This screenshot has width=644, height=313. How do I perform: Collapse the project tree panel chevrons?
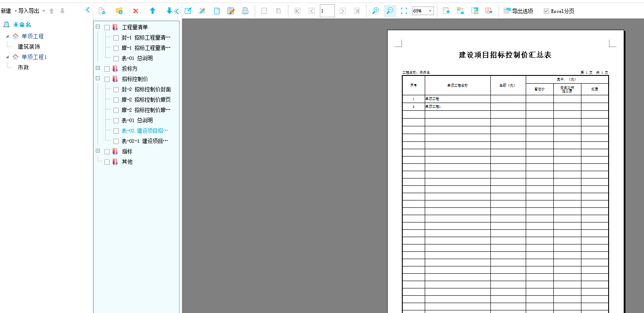(87, 10)
